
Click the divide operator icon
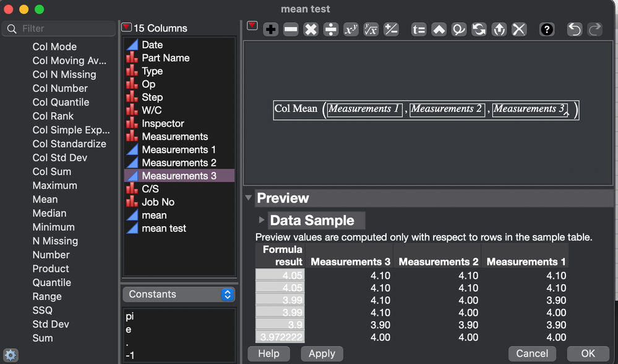coord(331,30)
